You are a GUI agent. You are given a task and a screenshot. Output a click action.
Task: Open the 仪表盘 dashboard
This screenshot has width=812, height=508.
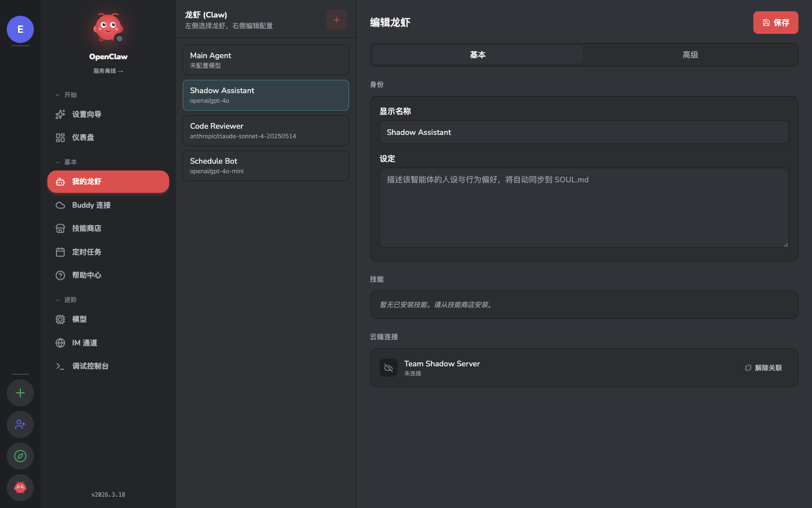[x=83, y=137]
